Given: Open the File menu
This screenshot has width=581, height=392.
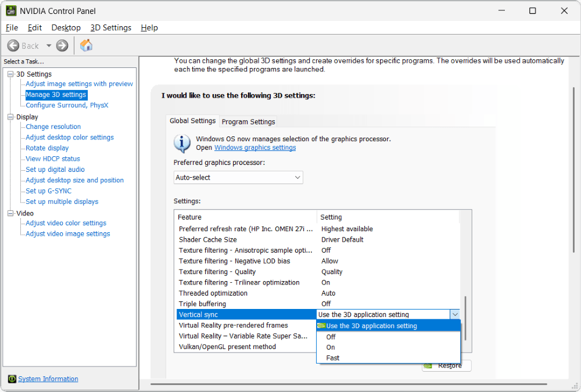Looking at the screenshot, I should (12, 28).
